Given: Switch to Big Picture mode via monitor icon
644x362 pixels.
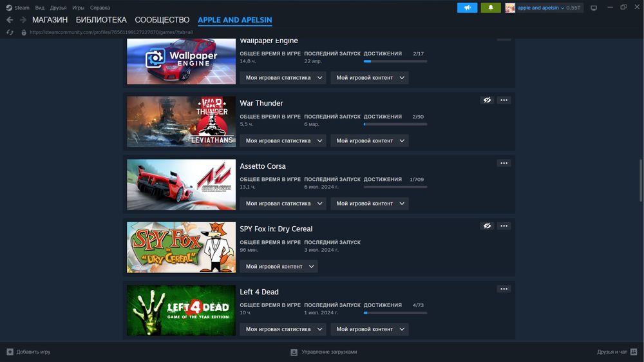Looking at the screenshot, I should pyautogui.click(x=594, y=8).
